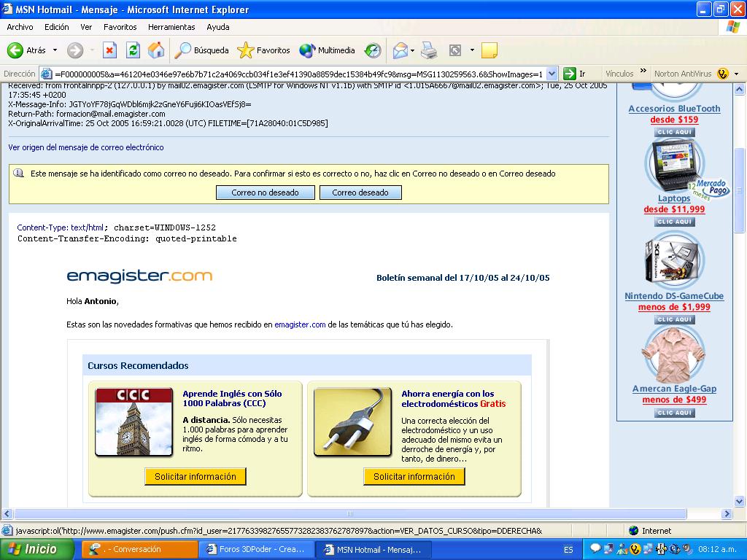Click CLIC AQUI under menos de $1,999

click(674, 319)
